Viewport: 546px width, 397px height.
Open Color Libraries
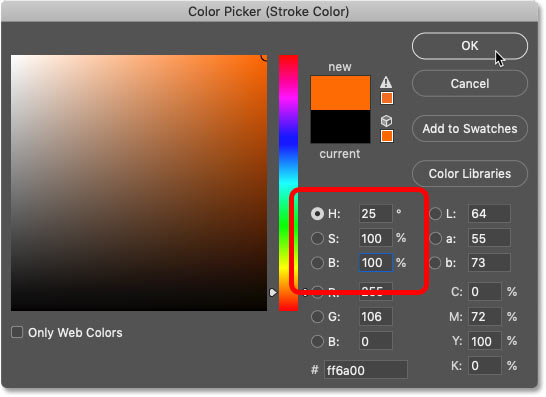(469, 173)
